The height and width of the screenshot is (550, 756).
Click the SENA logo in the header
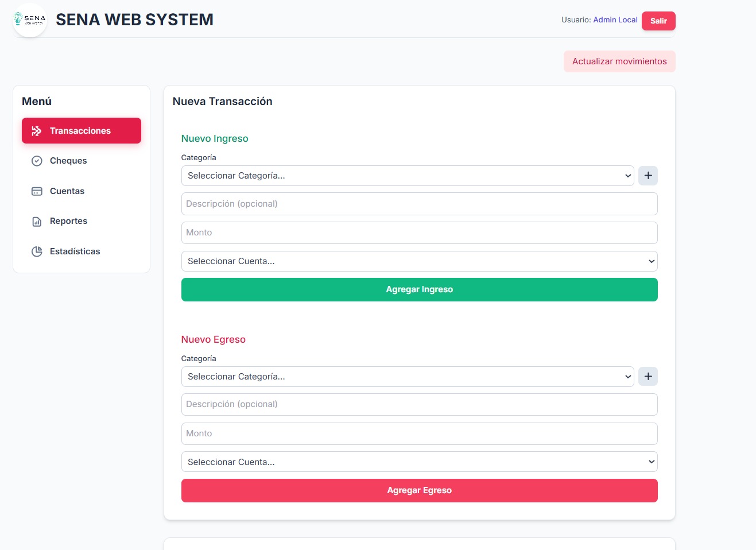click(x=30, y=20)
